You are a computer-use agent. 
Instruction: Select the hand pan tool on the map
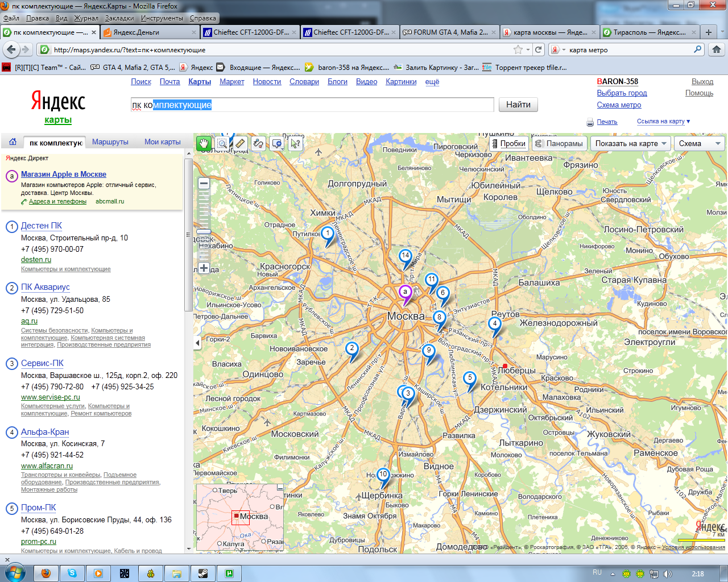[204, 143]
